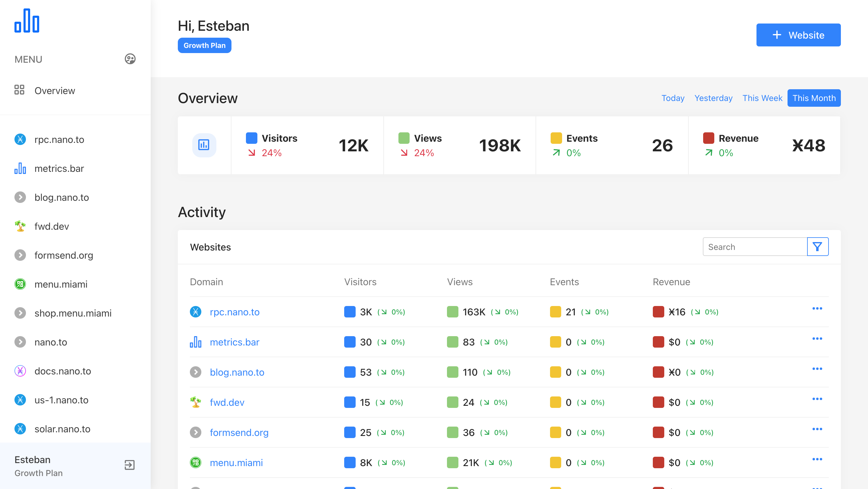Open the formsend.org link in Websites table
868x489 pixels.
239,432
